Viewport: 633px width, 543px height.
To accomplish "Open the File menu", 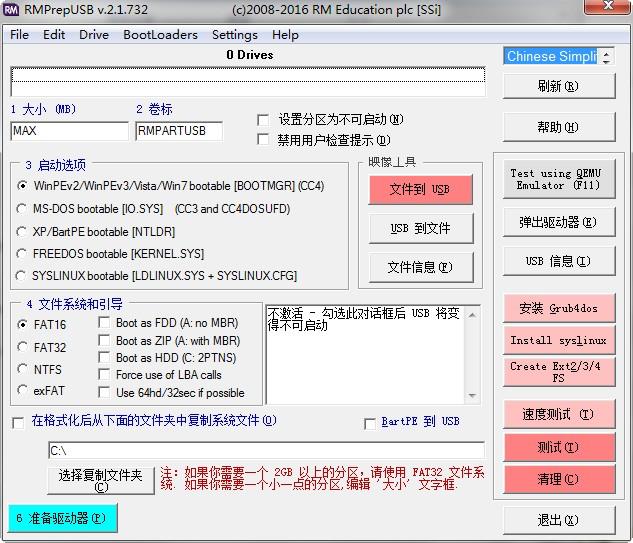I will [x=19, y=34].
